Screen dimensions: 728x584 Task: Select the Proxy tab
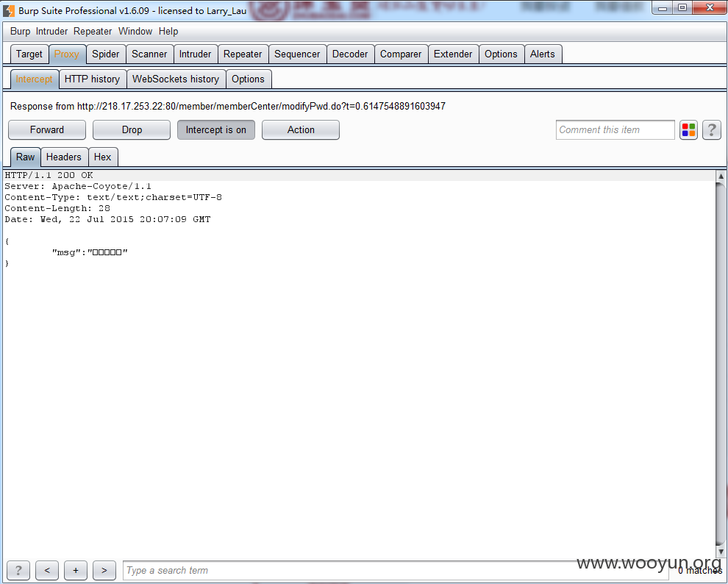click(x=67, y=54)
